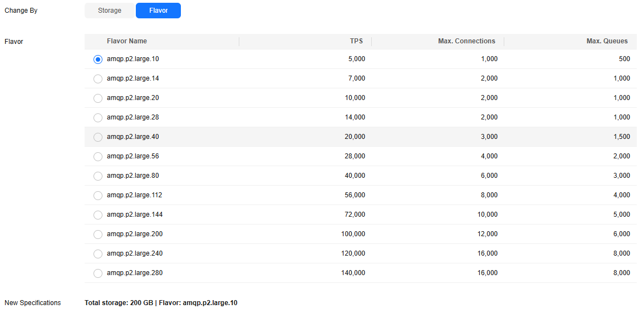Viewport: 644px width, 314px height.
Task: Click the Flavor Name column header
Action: [x=127, y=41]
